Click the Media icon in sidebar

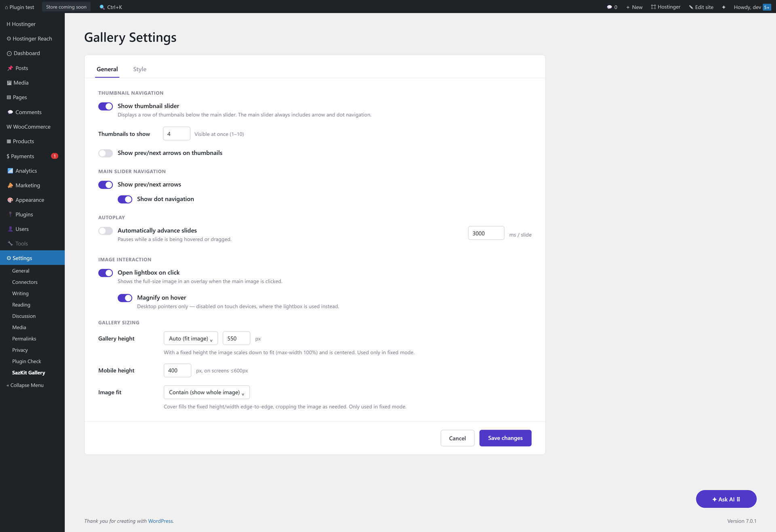click(x=9, y=83)
